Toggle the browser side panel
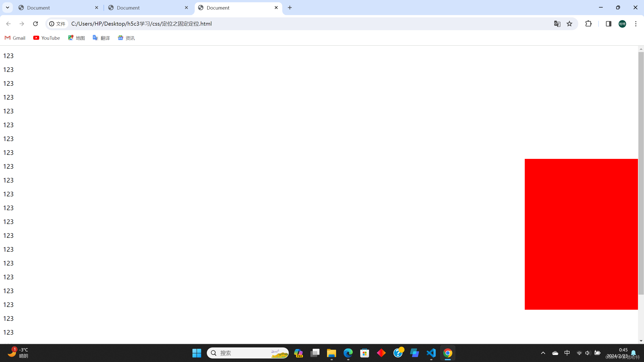 [x=608, y=24]
